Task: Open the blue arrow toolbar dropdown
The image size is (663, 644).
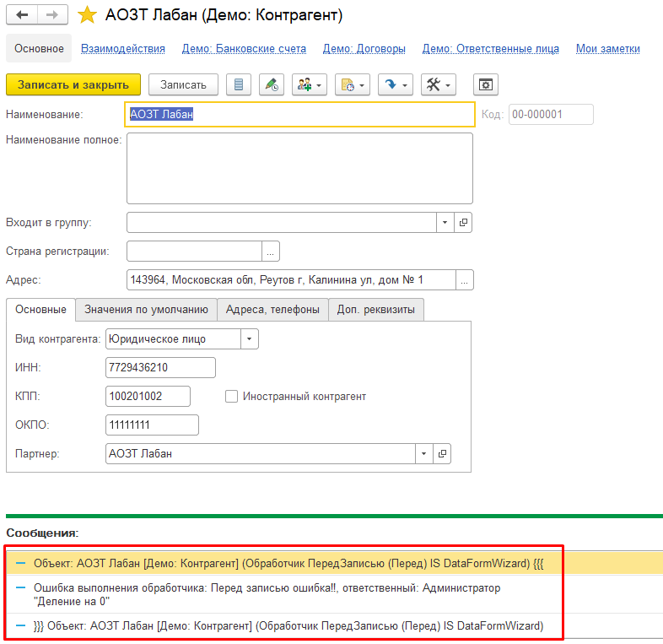Action: point(396,84)
